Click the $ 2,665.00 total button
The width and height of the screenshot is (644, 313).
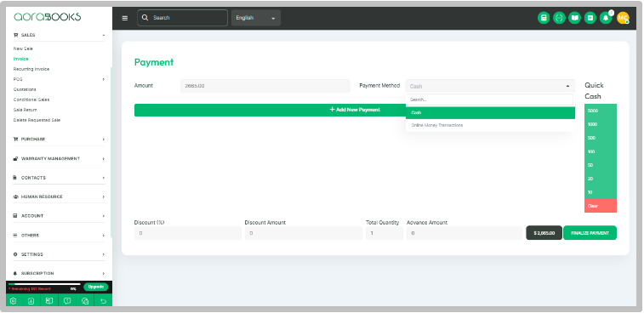(544, 233)
